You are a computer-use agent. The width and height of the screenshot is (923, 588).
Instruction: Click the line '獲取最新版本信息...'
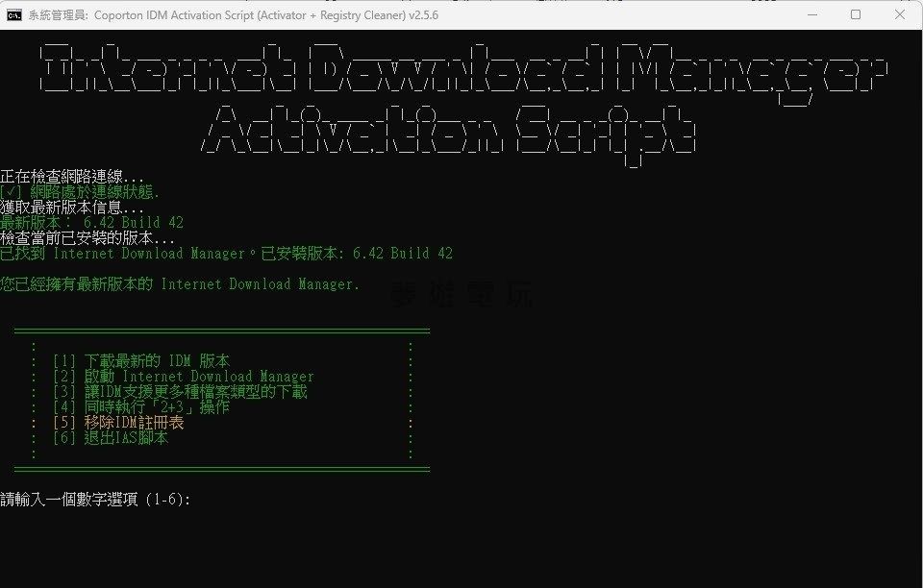[x=72, y=207]
